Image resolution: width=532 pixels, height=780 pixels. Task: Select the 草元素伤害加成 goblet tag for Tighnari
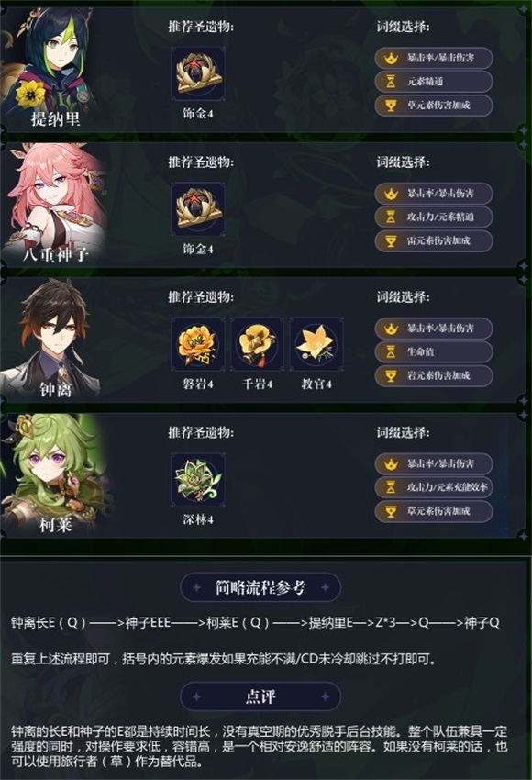pyautogui.click(x=434, y=106)
